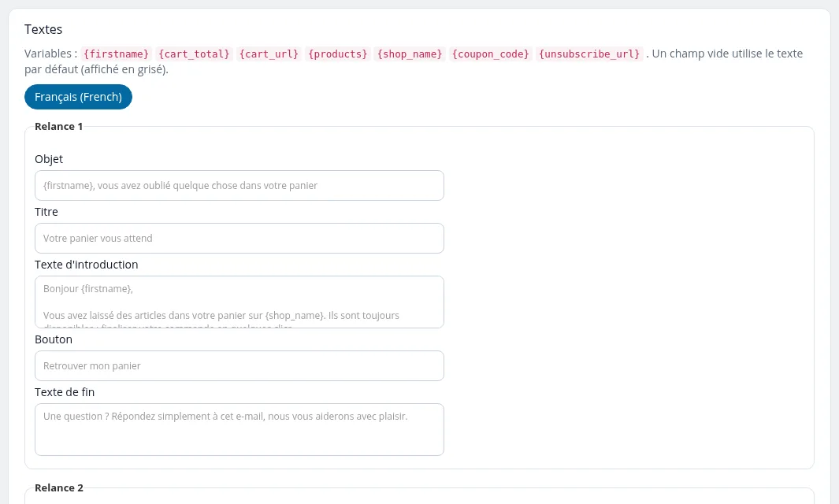
Task: Click the Texte d'introduction label
Action: (x=87, y=265)
